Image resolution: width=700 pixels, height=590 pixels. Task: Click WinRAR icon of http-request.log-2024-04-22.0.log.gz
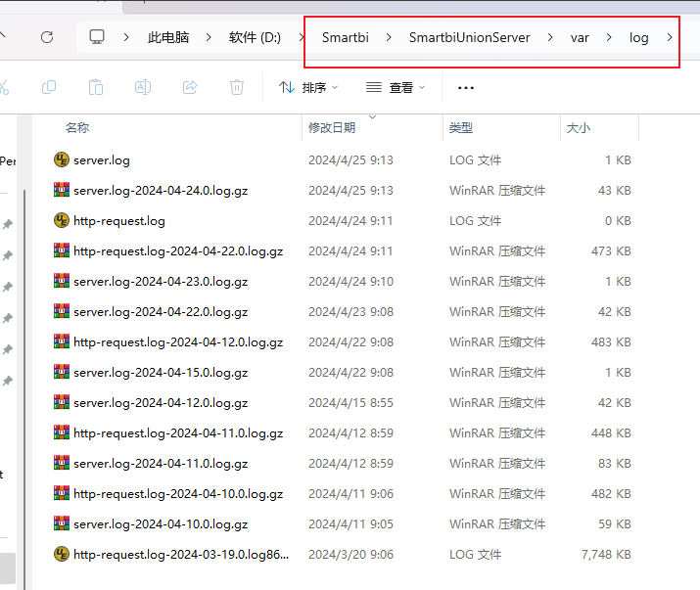[62, 250]
